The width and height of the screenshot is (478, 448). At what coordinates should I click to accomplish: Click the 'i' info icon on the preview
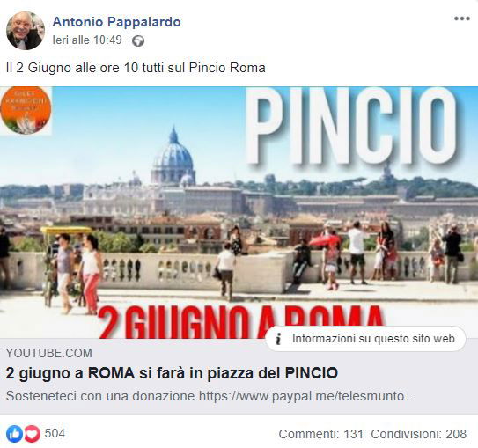point(278,339)
